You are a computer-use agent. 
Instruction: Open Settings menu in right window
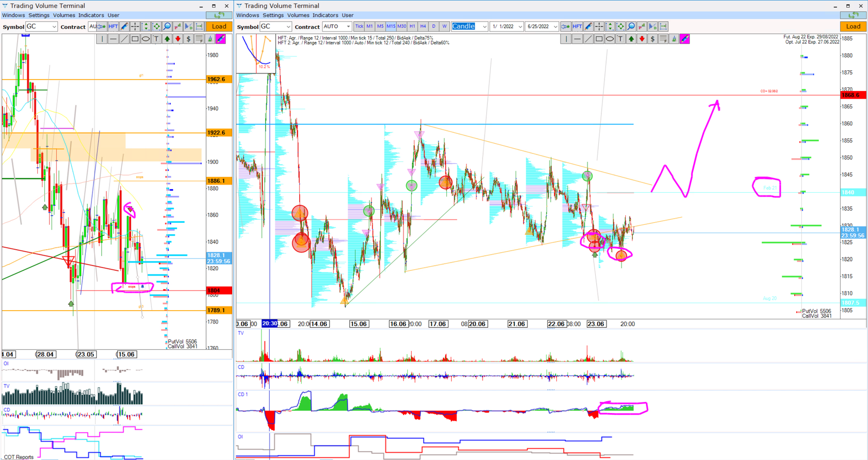pos(273,15)
